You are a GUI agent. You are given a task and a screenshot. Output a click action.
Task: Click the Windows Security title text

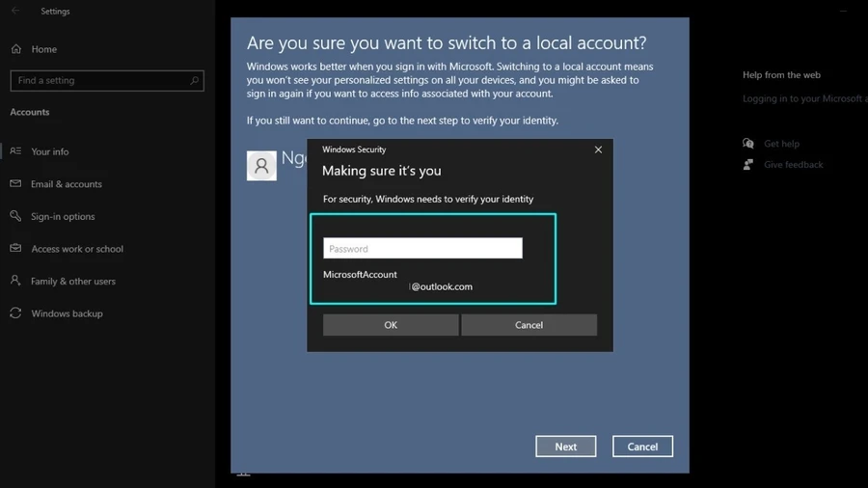354,149
